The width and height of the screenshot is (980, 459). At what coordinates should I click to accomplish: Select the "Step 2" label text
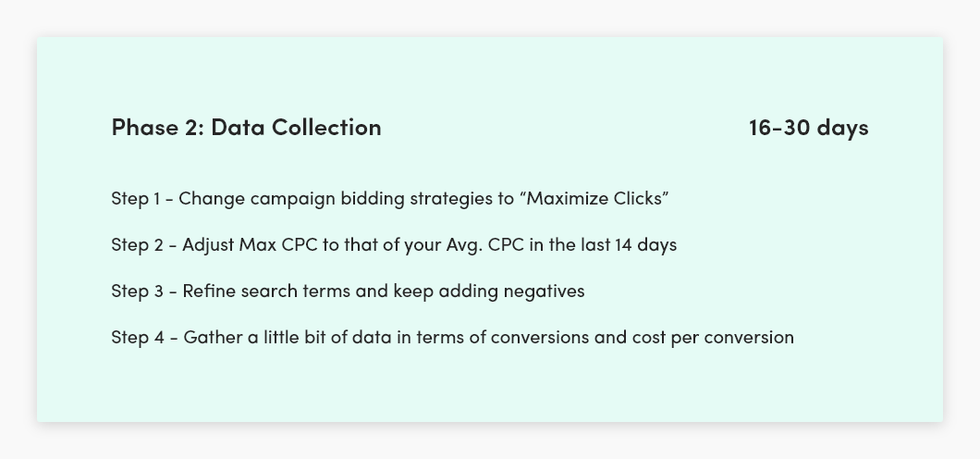(x=138, y=244)
